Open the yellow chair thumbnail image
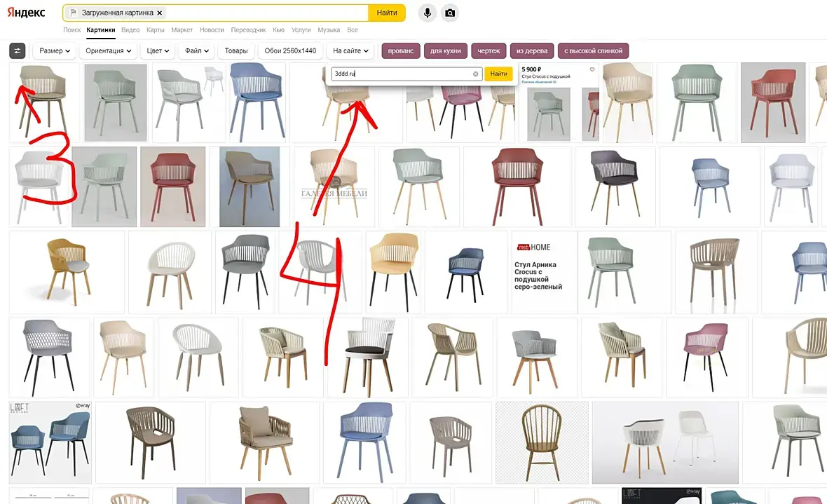Viewport: 827px width, 504px height. [x=67, y=272]
